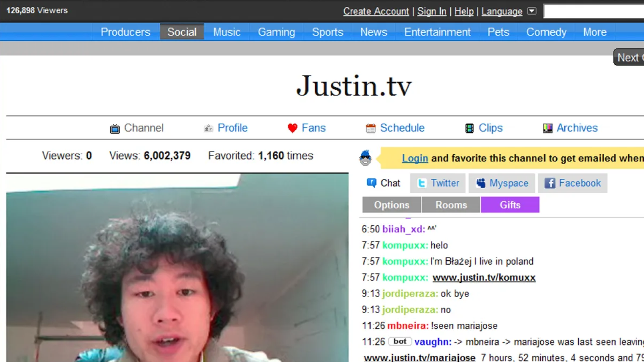Open the www.justin.tv/komuxx chat link
The height and width of the screenshot is (362, 644).
(484, 278)
